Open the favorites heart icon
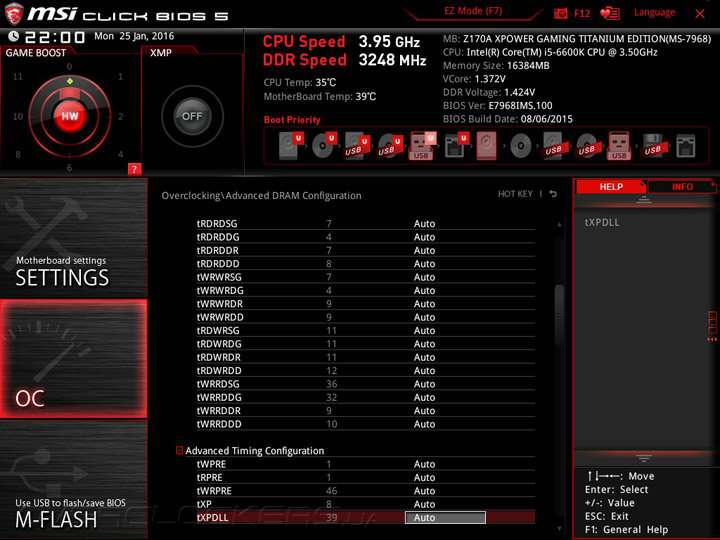 pyautogui.click(x=610, y=13)
